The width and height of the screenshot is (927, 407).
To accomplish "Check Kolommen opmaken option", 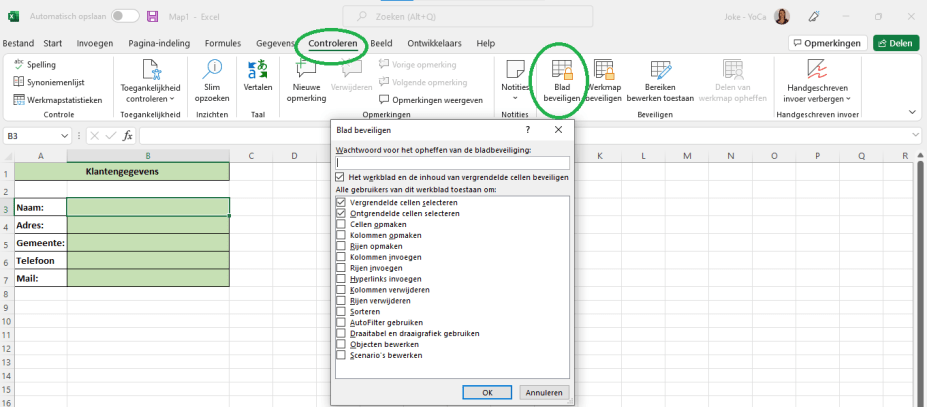I will pyautogui.click(x=341, y=235).
